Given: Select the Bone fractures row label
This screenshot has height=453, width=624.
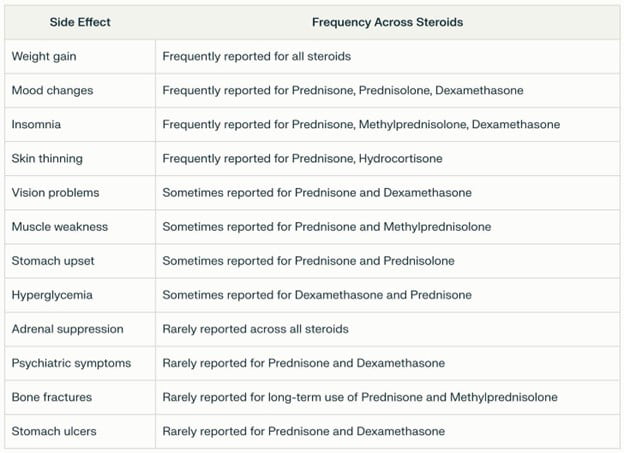Looking at the screenshot, I should (x=52, y=397).
